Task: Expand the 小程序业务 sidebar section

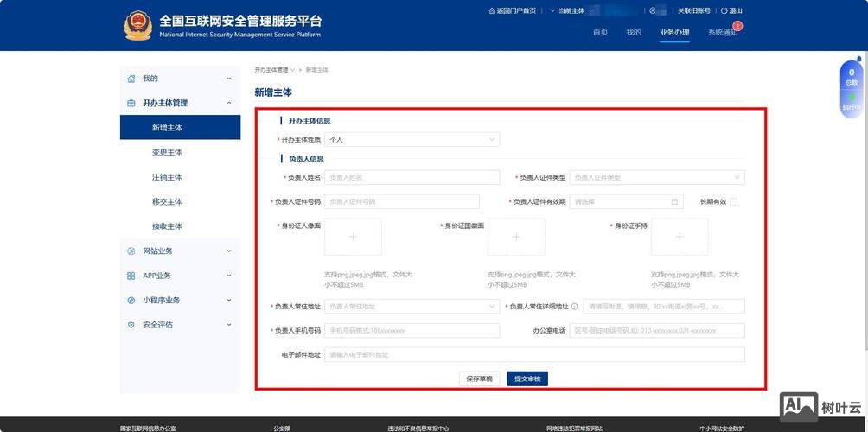Action: click(229, 301)
